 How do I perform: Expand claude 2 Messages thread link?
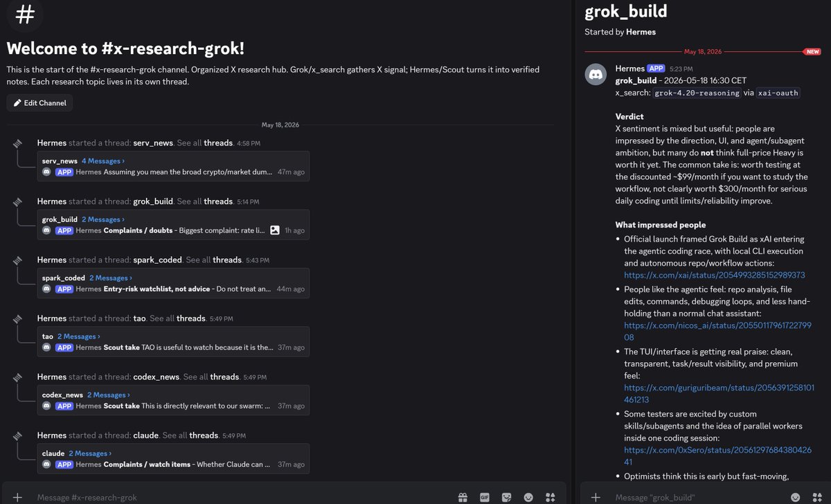[x=90, y=453]
